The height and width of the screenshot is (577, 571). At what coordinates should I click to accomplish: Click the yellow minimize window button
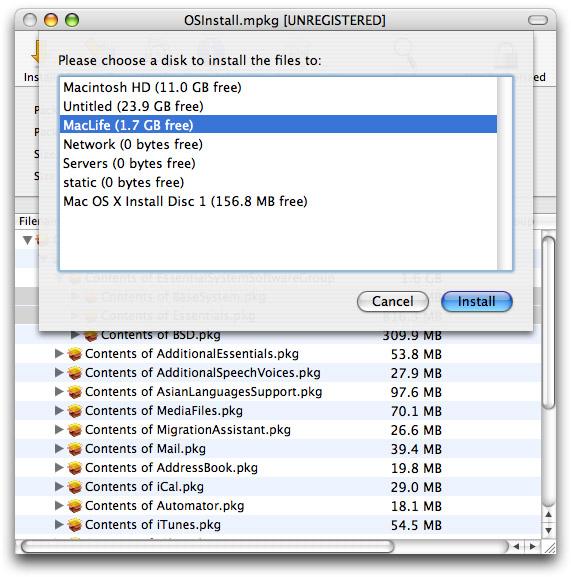pyautogui.click(x=51, y=20)
